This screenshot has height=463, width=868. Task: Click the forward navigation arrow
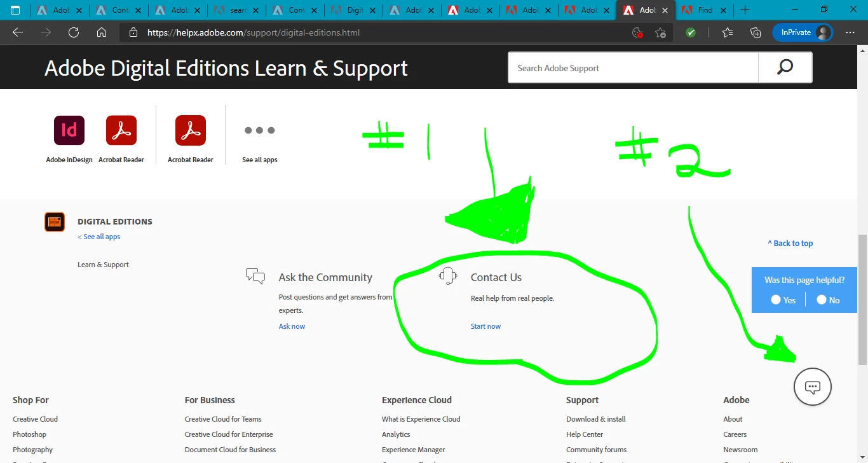click(x=46, y=32)
